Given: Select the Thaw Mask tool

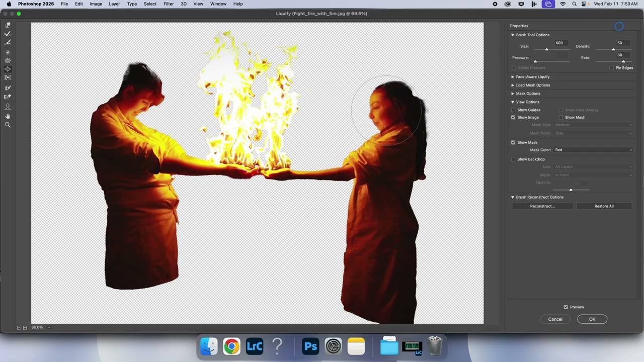Looking at the screenshot, I should click(x=8, y=97).
